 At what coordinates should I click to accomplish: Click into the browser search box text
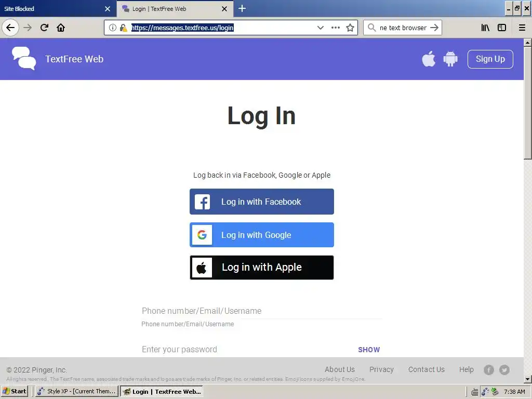click(403, 28)
